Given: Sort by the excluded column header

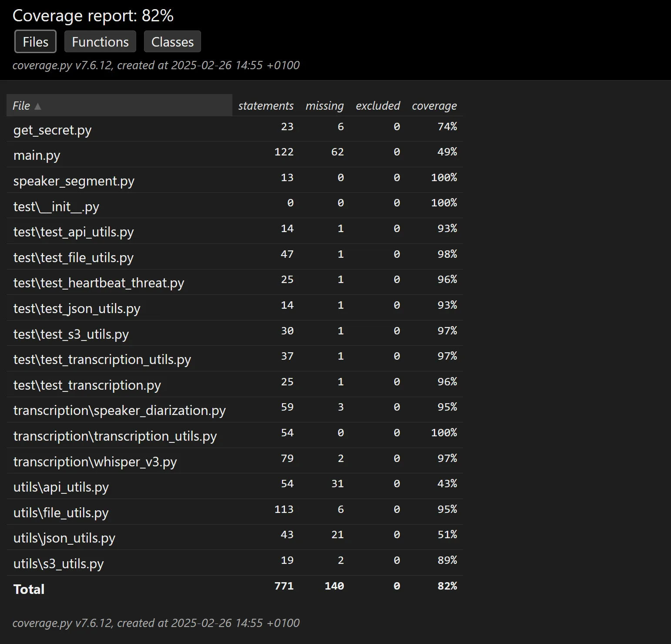Looking at the screenshot, I should tap(377, 106).
